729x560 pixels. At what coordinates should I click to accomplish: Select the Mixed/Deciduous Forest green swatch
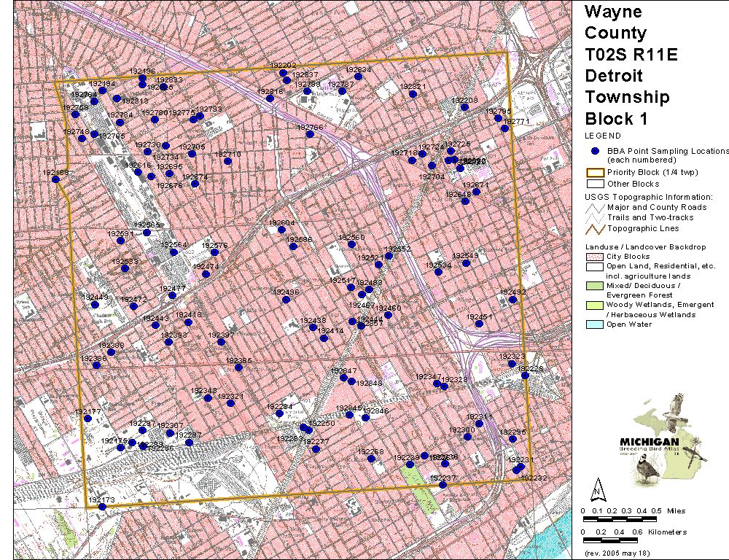point(595,286)
